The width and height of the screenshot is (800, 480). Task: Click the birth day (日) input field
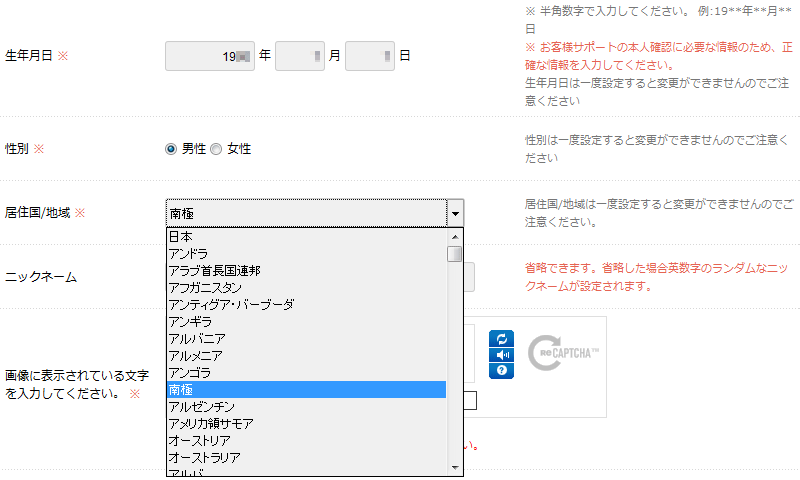click(x=369, y=56)
